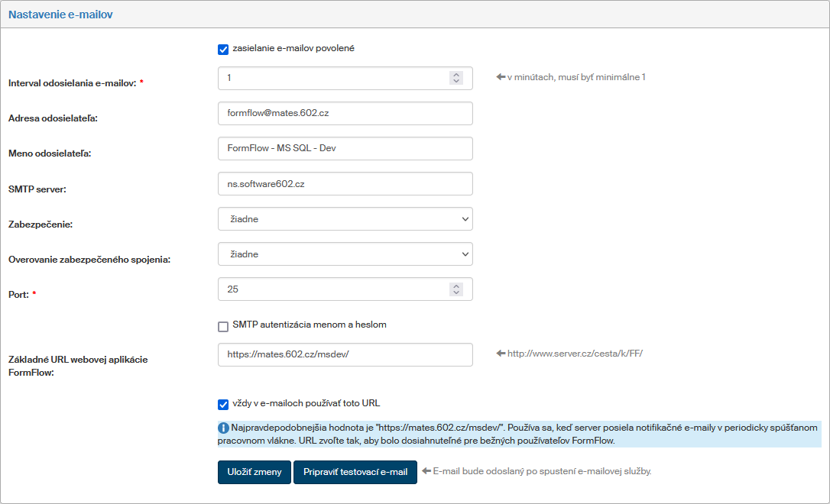Click arrow icon beside test e-mail note
830x504 pixels.
426,471
